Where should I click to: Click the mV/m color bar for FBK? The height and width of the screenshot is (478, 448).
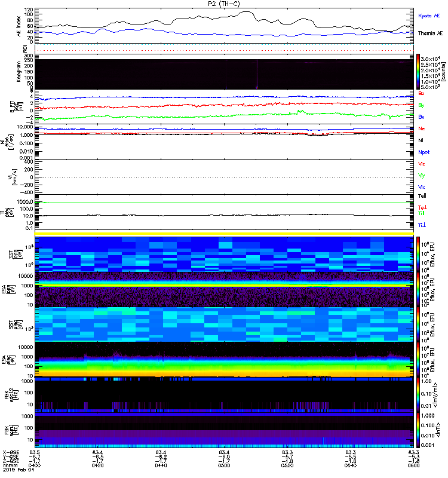[x=418, y=396]
